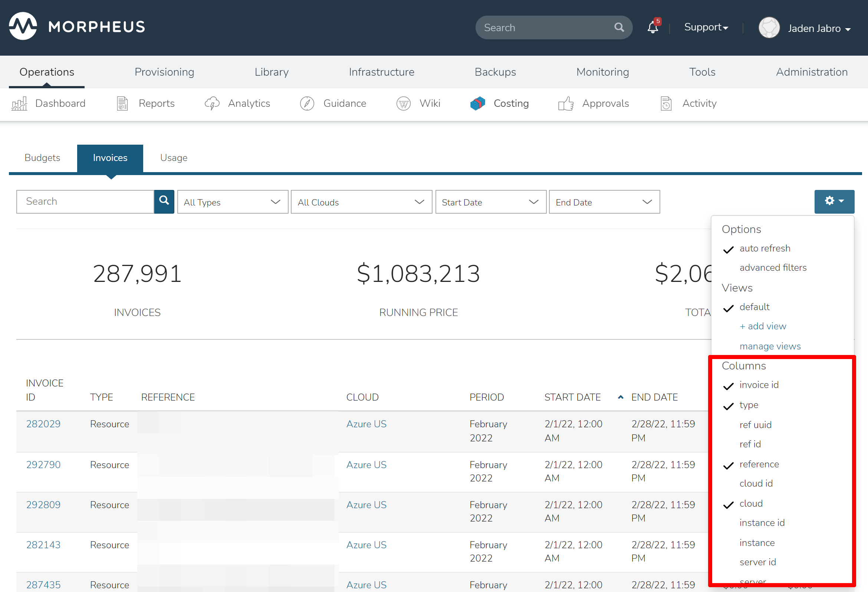The height and width of the screenshot is (592, 868).
Task: Open the Approvals thumbs-up icon
Action: (565, 103)
